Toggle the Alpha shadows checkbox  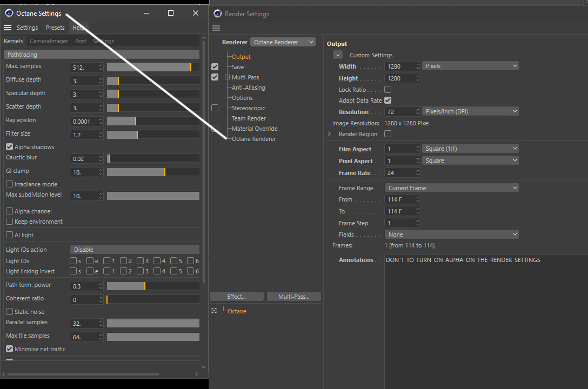9,147
